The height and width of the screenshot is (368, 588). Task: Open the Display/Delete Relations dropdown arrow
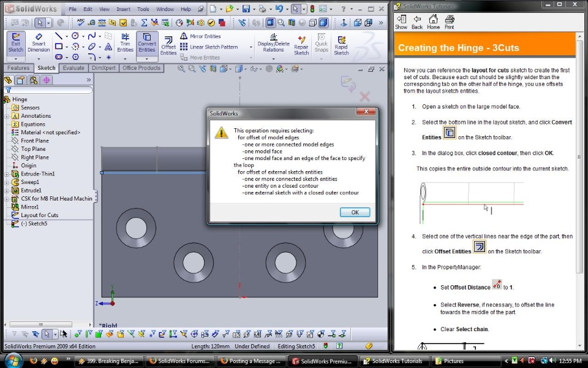[x=273, y=59]
